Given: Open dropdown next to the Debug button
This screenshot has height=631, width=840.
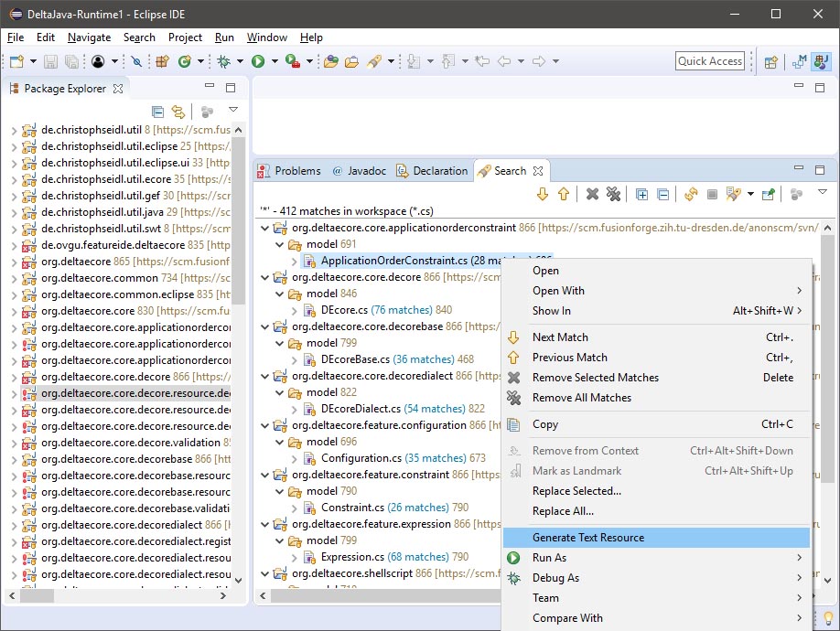Looking at the screenshot, I should [x=240, y=61].
